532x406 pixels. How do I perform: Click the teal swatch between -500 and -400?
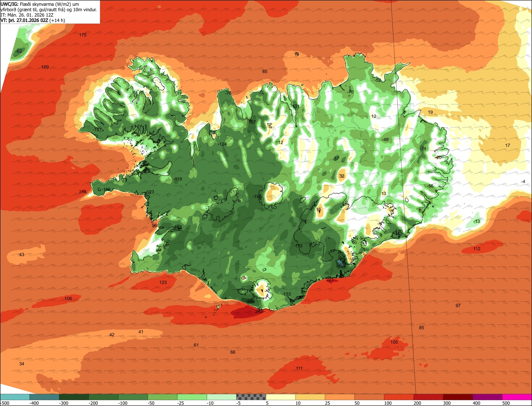[x=15, y=396]
